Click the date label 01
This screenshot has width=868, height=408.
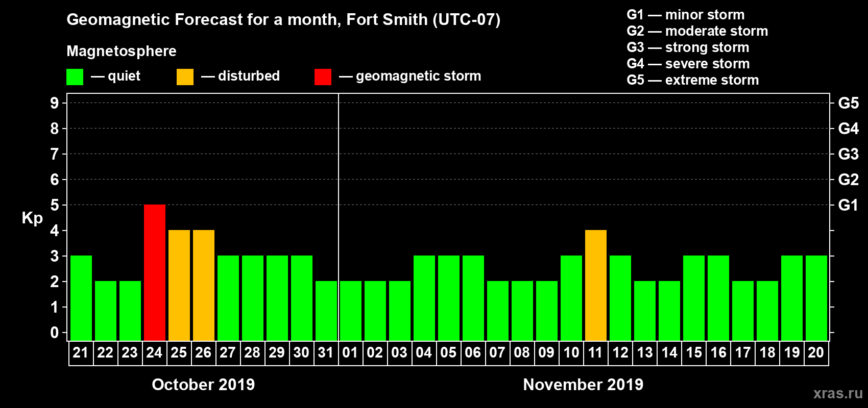pyautogui.click(x=350, y=352)
